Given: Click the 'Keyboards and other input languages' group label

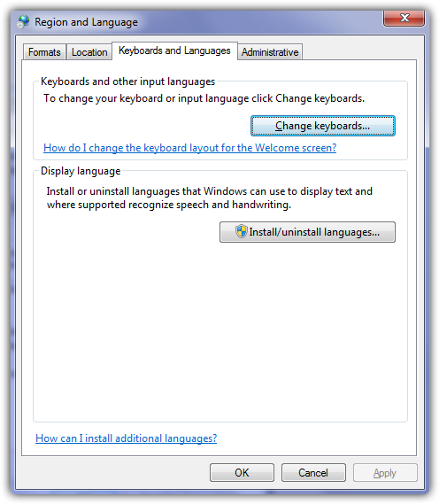Looking at the screenshot, I should pyautogui.click(x=127, y=81).
